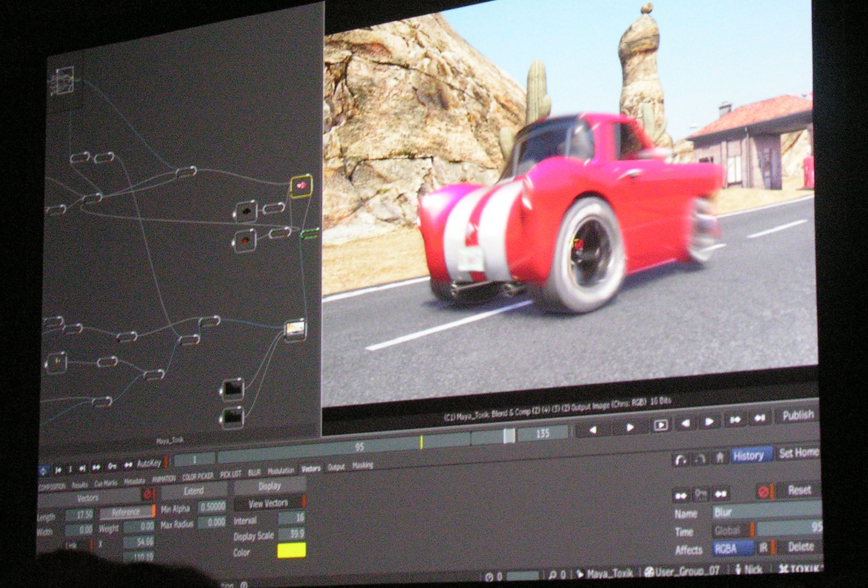Switch to the BLUR tab
This screenshot has width=868, height=588.
(255, 473)
